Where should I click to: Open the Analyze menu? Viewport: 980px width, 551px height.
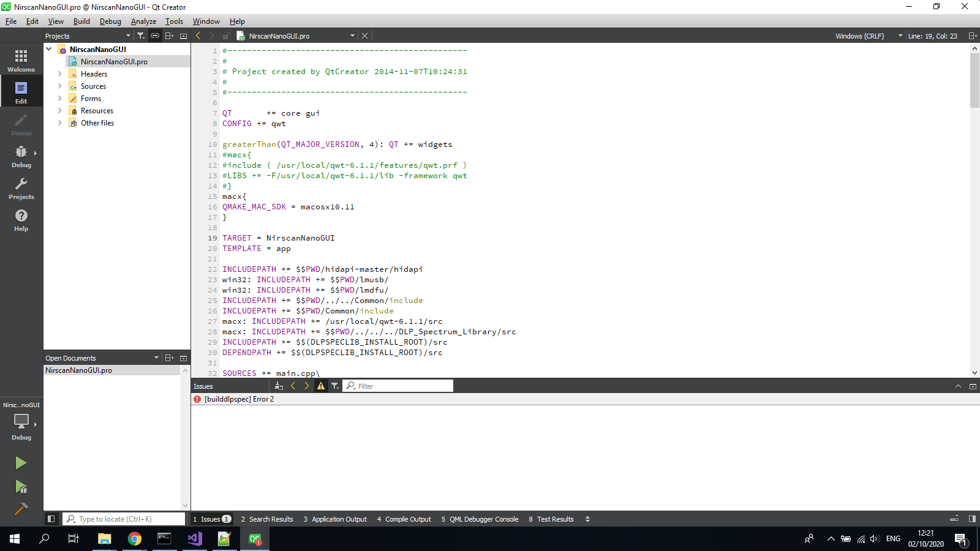pos(143,21)
